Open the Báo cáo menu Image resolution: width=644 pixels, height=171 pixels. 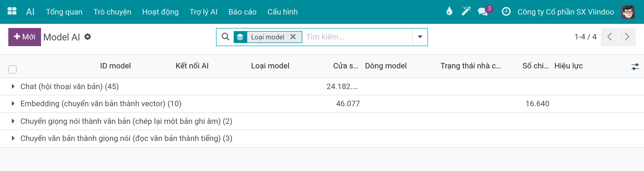coord(243,12)
